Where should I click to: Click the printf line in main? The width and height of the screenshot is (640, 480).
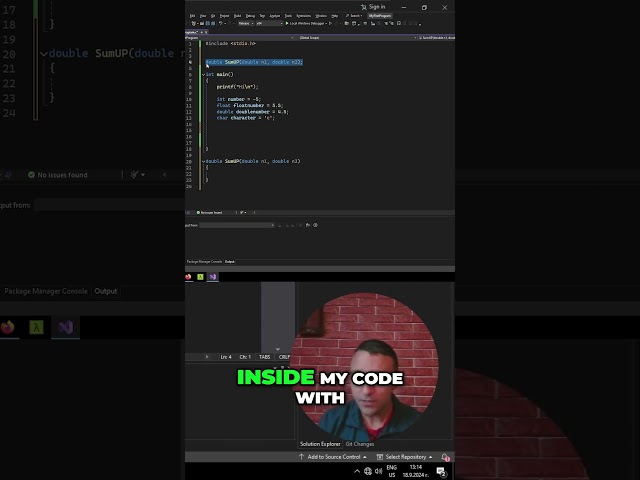click(237, 87)
